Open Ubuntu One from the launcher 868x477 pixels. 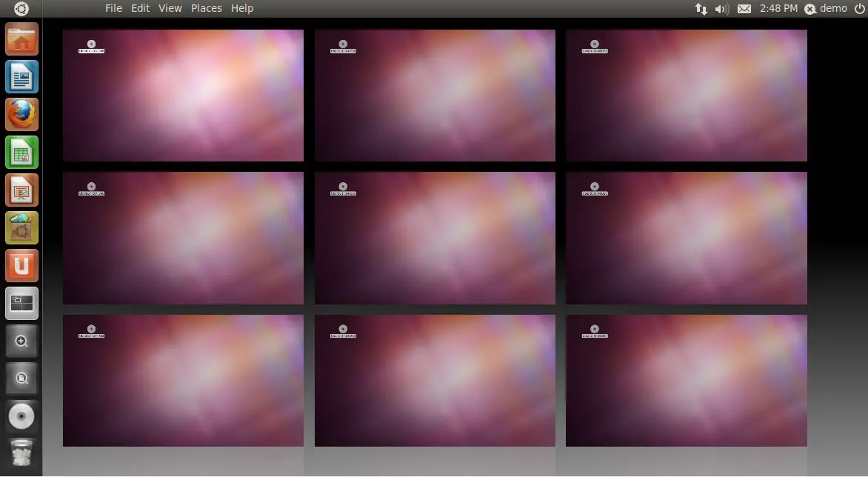click(21, 266)
